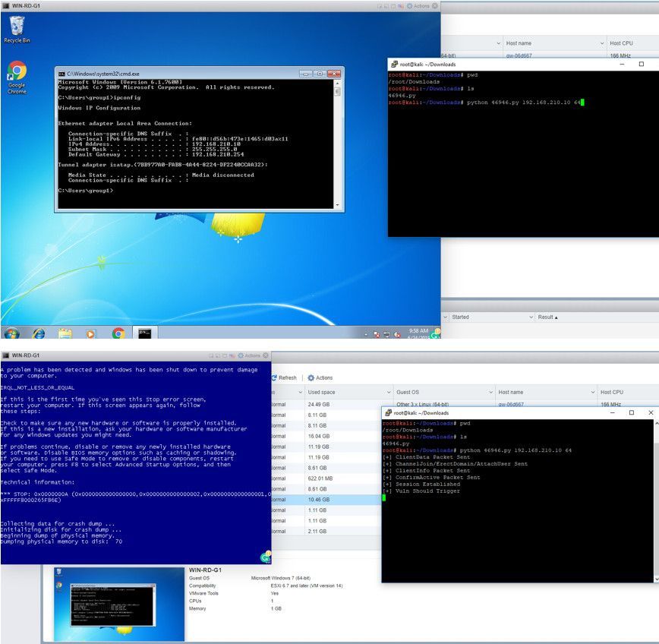This screenshot has width=659, height=644.
Task: Open the Recycle Bin on the Windows 7 desktop
Action: tap(17, 30)
